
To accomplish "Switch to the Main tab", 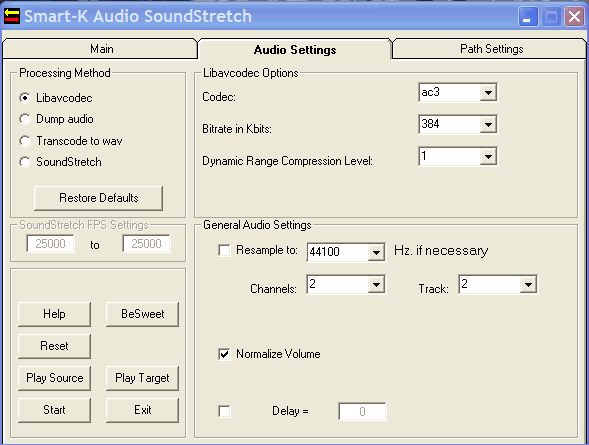I will [x=100, y=49].
